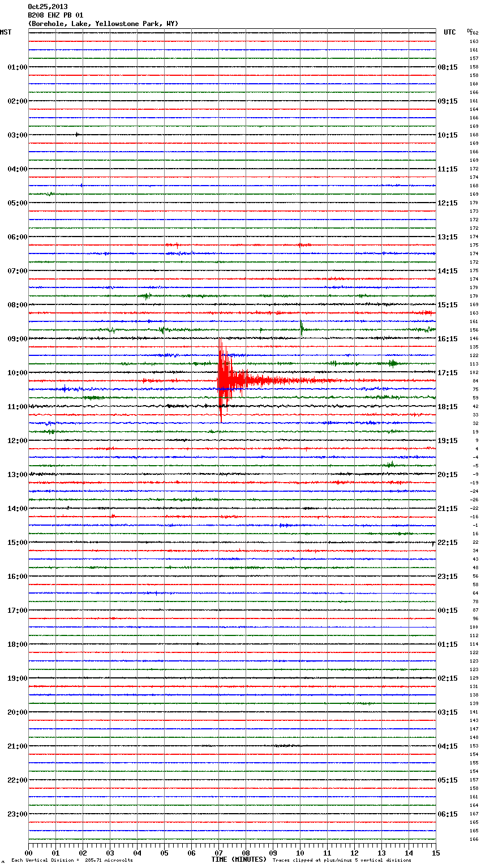Click the Borehole, Lake, Yellowstone Park location text

point(103,24)
